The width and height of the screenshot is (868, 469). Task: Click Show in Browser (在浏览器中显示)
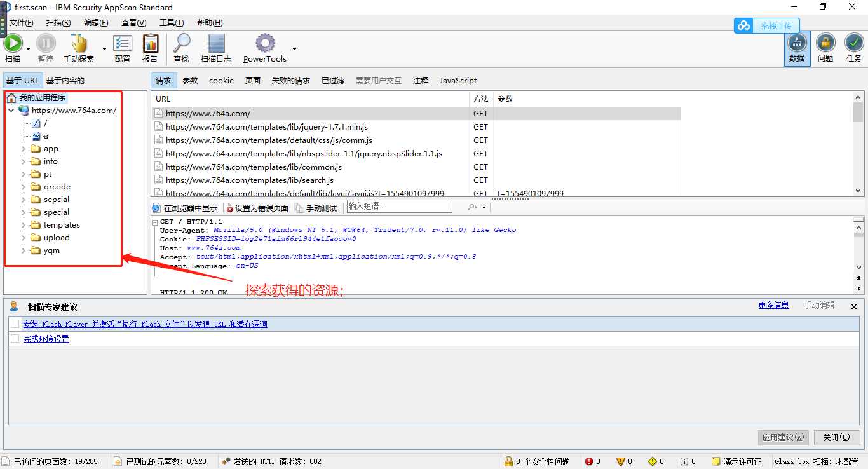pyautogui.click(x=185, y=208)
